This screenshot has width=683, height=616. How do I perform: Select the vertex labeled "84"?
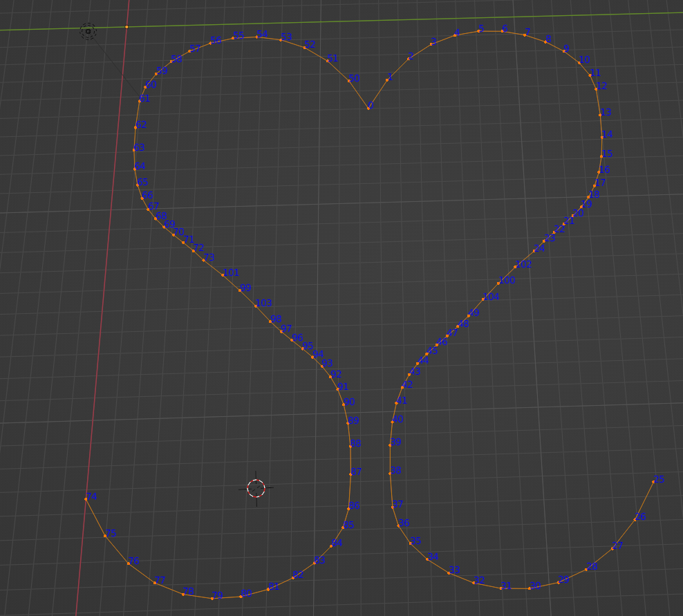click(x=331, y=546)
